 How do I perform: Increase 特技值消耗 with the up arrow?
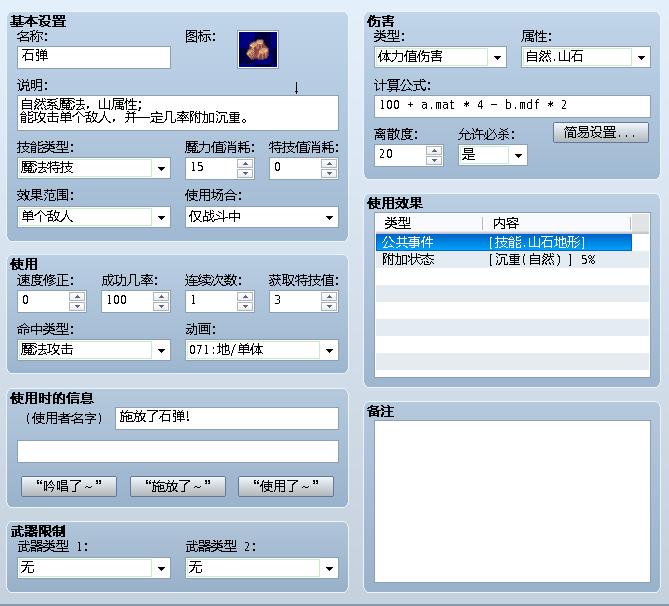tap(329, 163)
